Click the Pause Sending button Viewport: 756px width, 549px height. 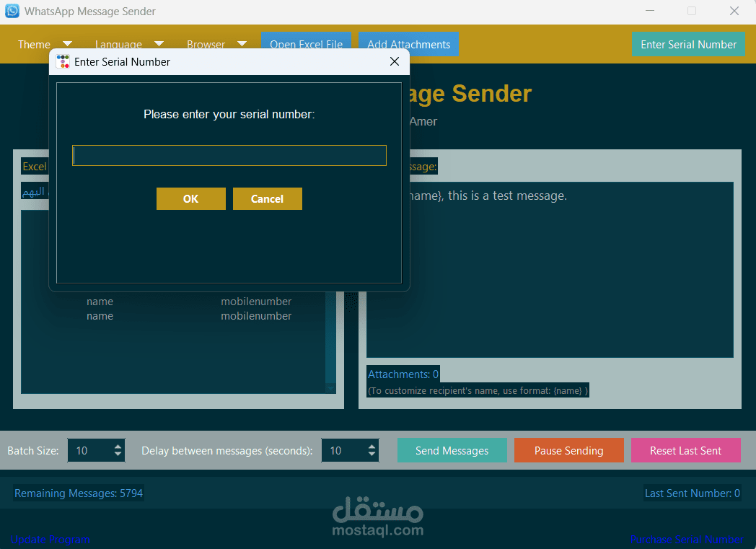point(569,450)
